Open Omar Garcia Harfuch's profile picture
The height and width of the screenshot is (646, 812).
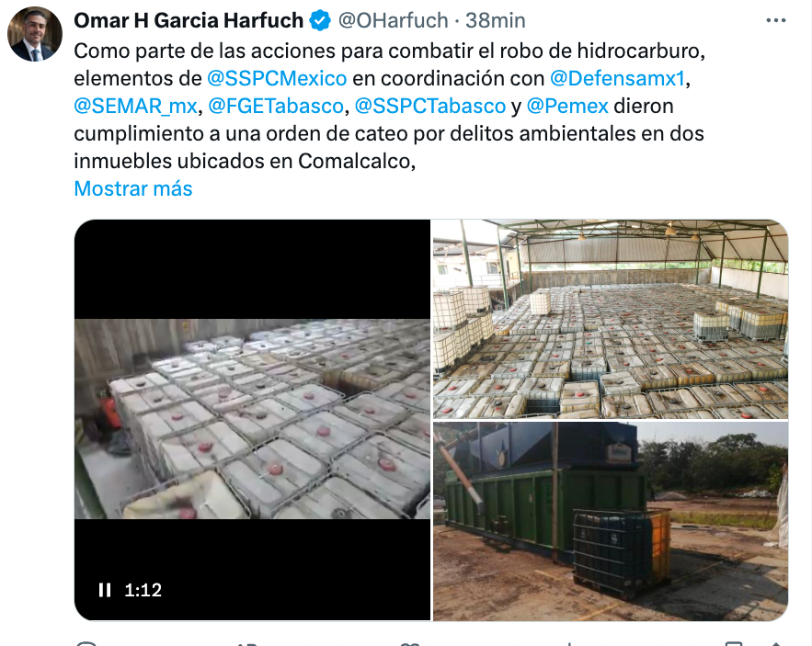pyautogui.click(x=35, y=34)
